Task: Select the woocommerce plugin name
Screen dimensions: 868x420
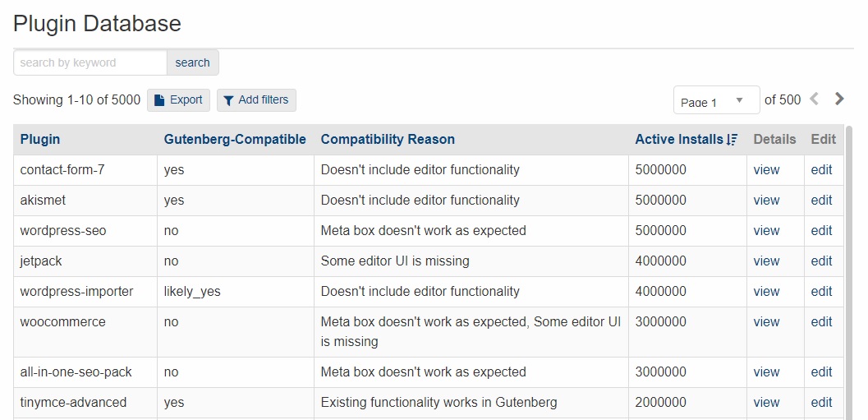Action: coord(62,322)
